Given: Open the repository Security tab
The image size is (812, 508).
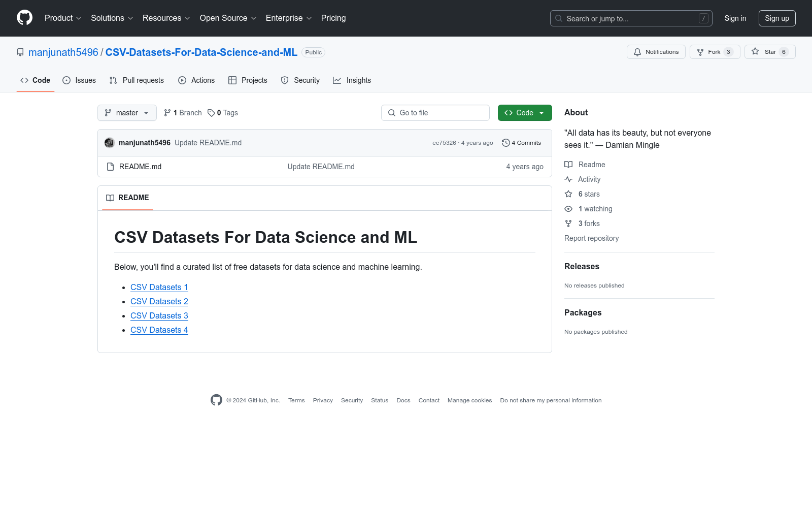Looking at the screenshot, I should pos(300,80).
